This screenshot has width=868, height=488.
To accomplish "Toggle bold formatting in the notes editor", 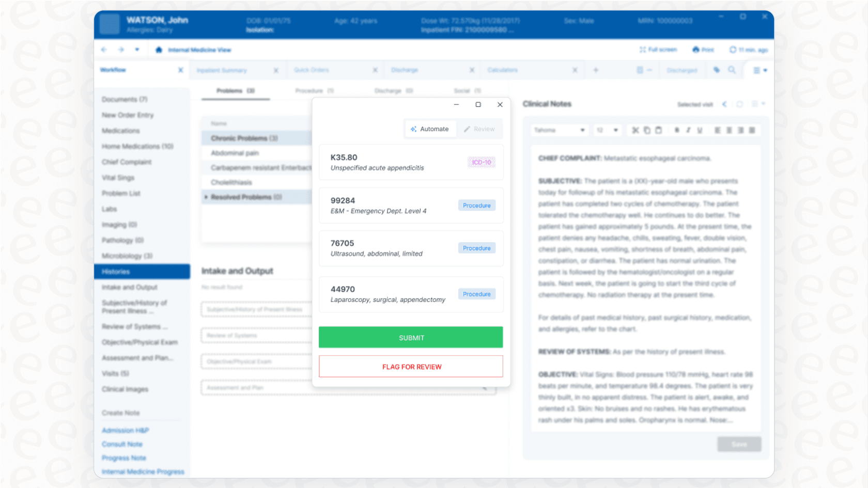I will (677, 130).
